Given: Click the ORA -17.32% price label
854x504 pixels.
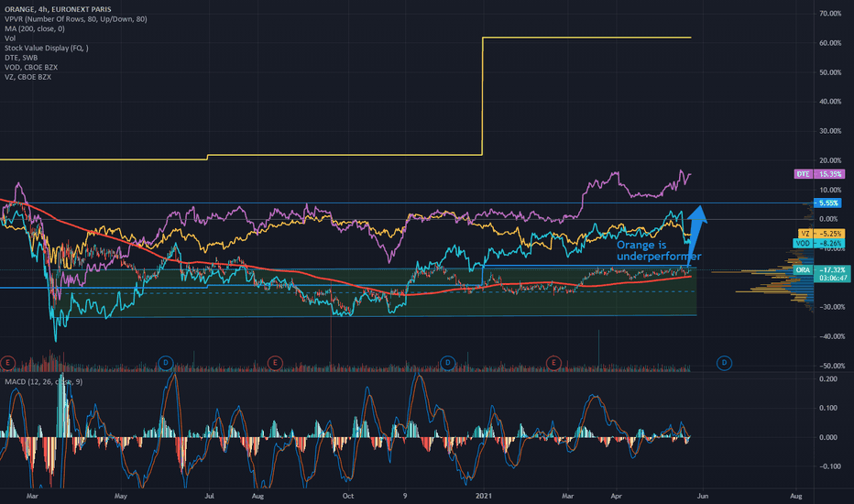Looking at the screenshot, I should (x=822, y=270).
